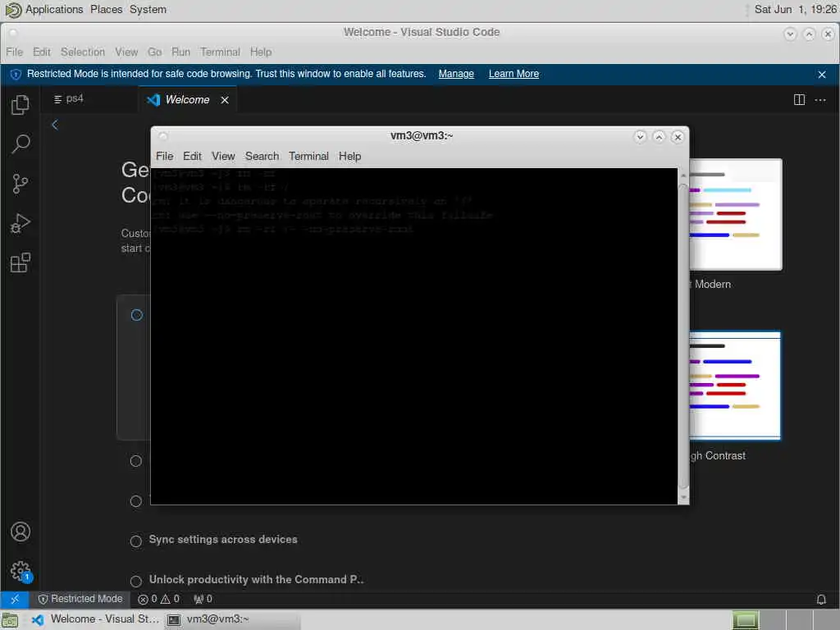Click the terminal window vertical scrollbar

(683, 336)
